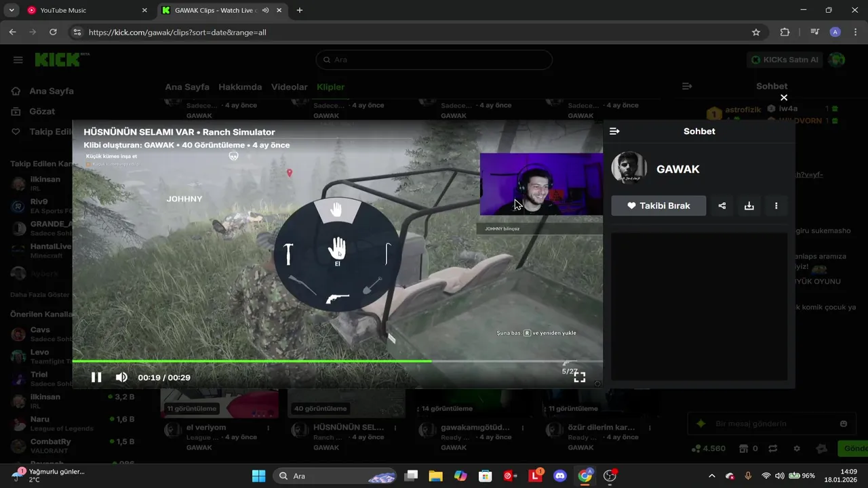This screenshot has height=488, width=868.
Task: Open the Chrome profile avatar
Action: (835, 32)
